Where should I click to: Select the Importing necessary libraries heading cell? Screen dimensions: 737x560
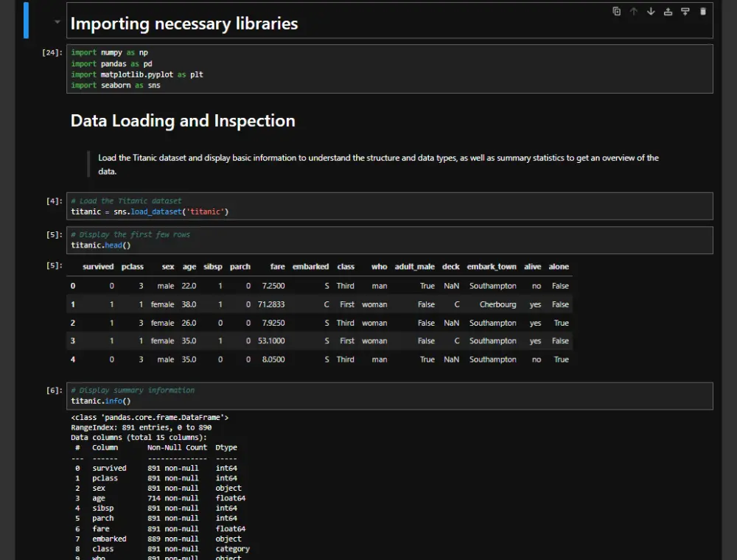(390, 21)
